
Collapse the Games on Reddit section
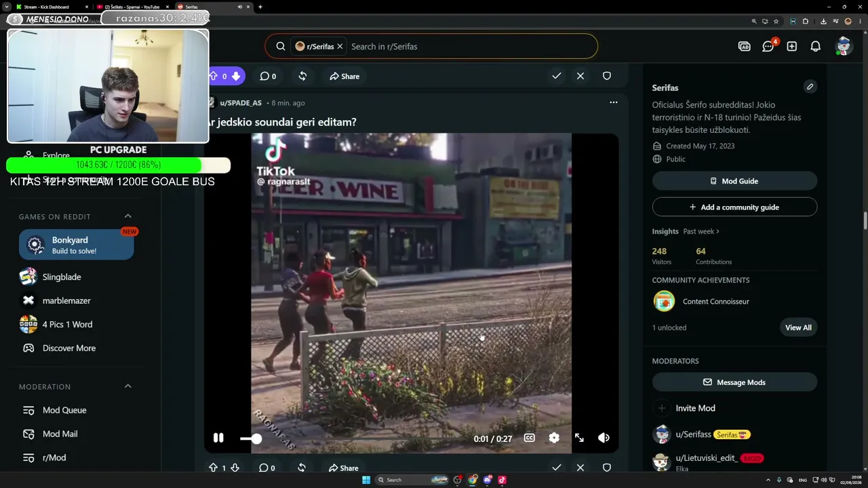tap(127, 216)
